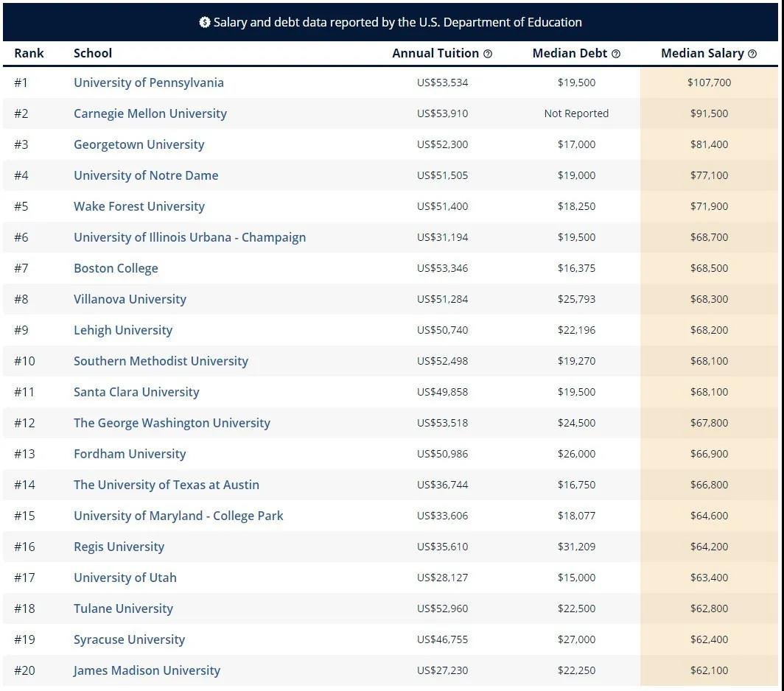The height and width of the screenshot is (691, 784).
Task: Click the Median Salary column header
Action: (702, 54)
